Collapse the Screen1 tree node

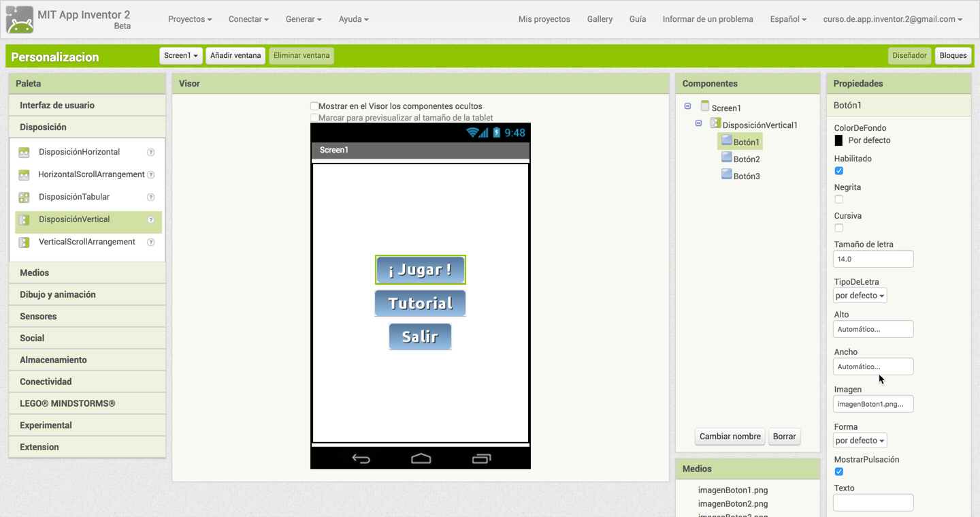click(x=687, y=106)
